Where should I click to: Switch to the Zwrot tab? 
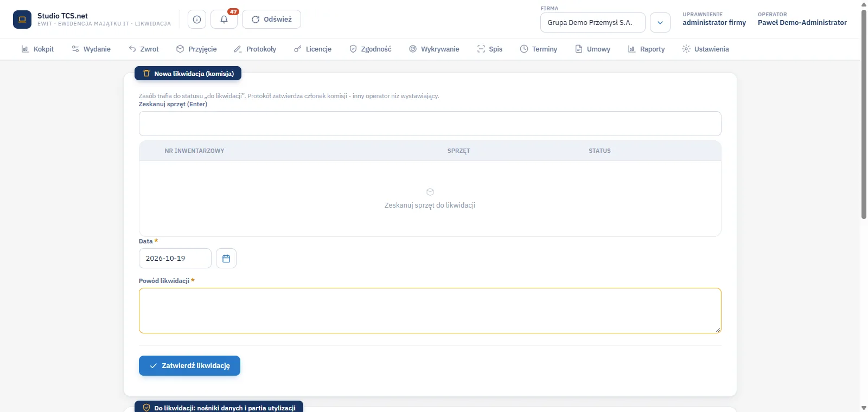(144, 49)
